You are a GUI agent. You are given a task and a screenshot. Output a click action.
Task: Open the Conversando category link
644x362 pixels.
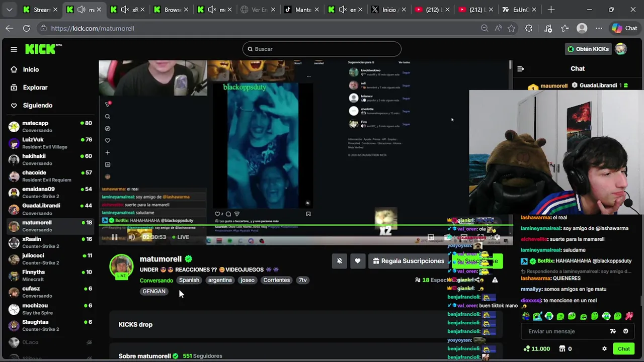click(x=156, y=280)
